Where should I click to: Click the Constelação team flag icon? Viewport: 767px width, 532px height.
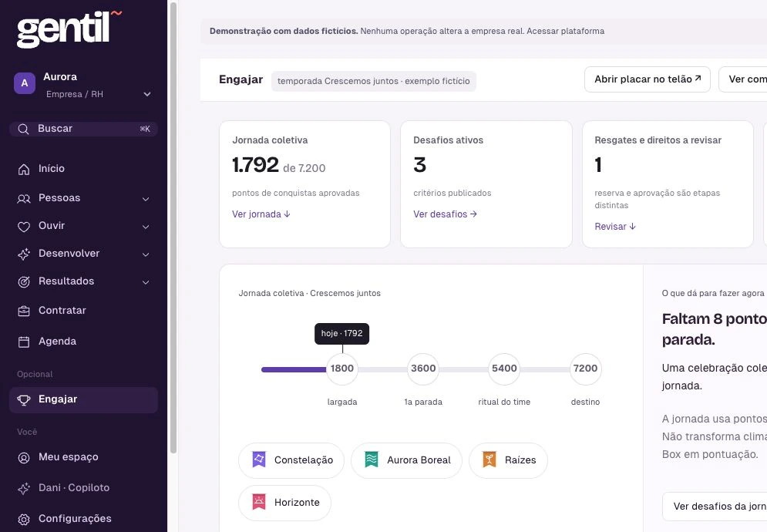pyautogui.click(x=259, y=460)
